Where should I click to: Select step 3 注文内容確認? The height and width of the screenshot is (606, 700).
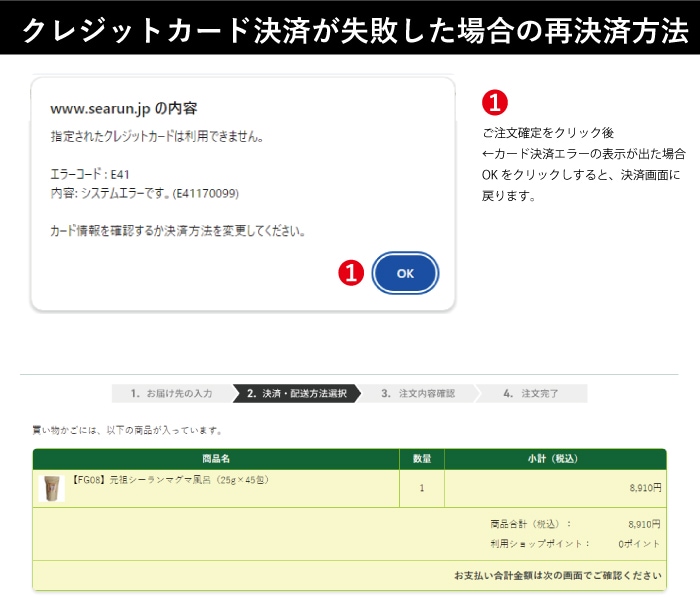[417, 394]
